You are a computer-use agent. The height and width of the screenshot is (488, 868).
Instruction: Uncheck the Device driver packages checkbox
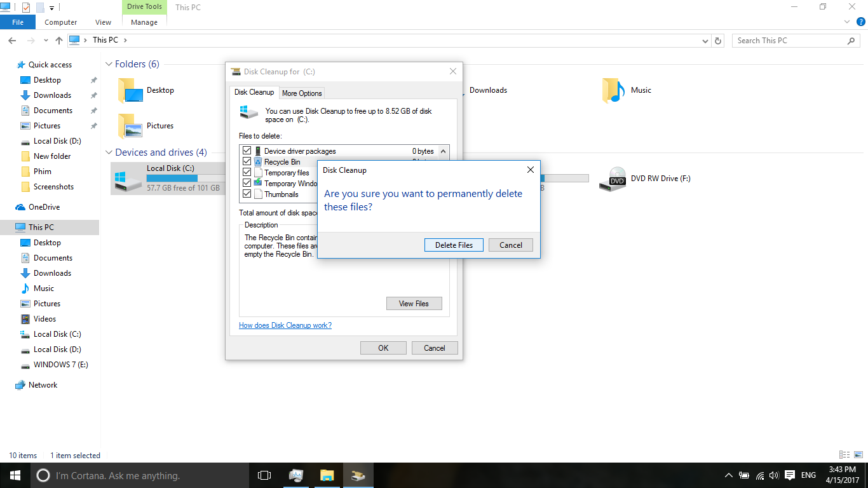tap(246, 151)
